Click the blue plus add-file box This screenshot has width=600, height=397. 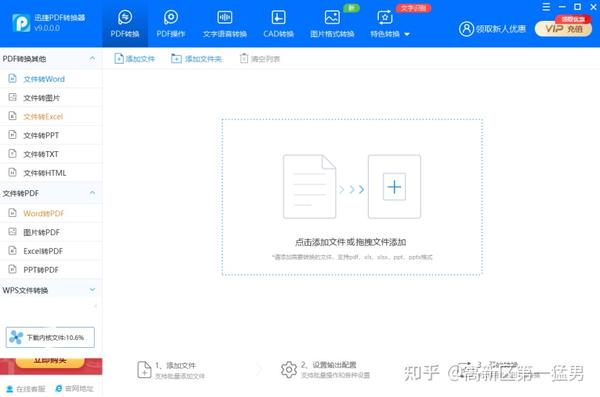[394, 187]
